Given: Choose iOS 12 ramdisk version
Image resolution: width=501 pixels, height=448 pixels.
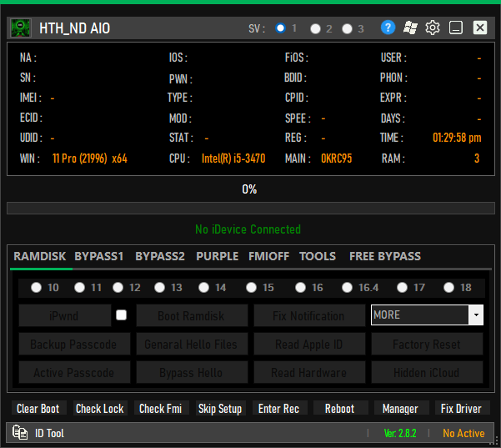Looking at the screenshot, I should click(x=118, y=288).
